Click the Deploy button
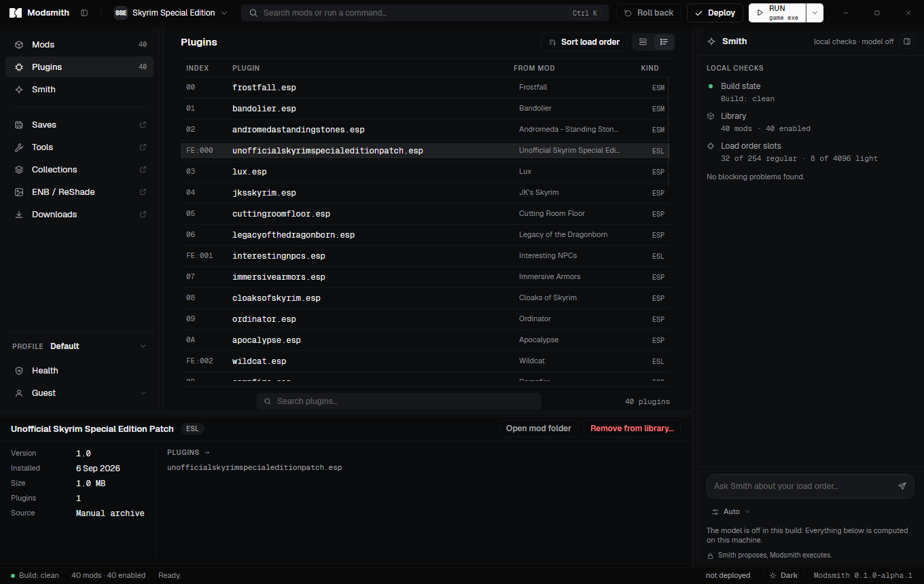 point(715,13)
